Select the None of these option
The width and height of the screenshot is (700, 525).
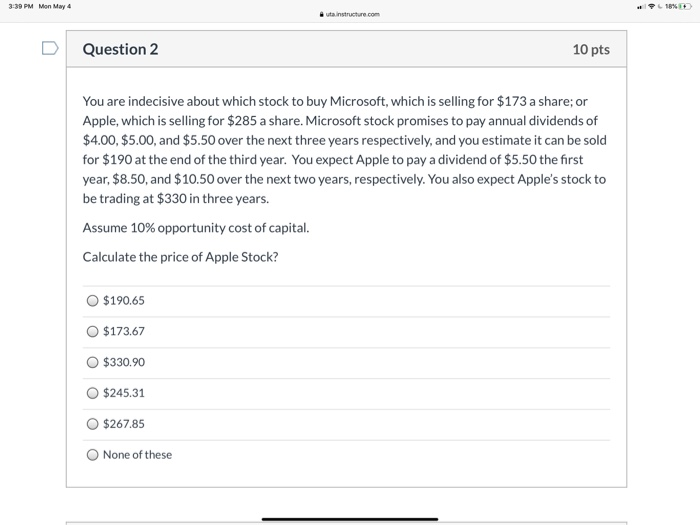tap(92, 454)
